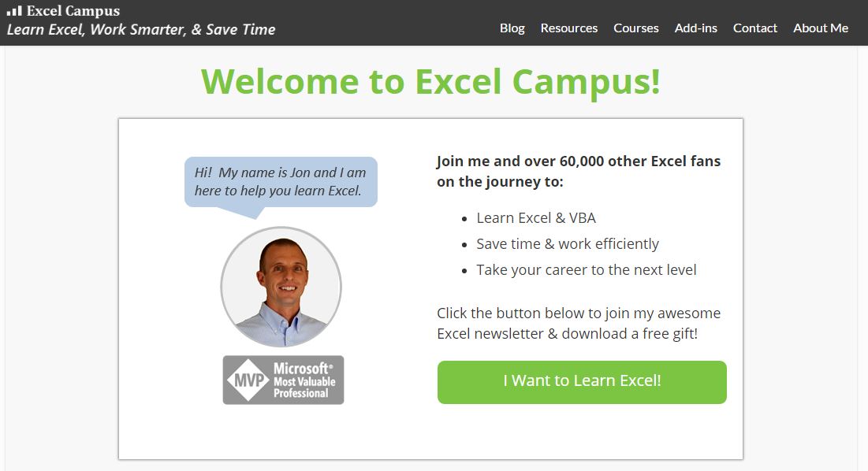
Task: Click the speech bubble greeting from Jon
Action: (x=281, y=182)
